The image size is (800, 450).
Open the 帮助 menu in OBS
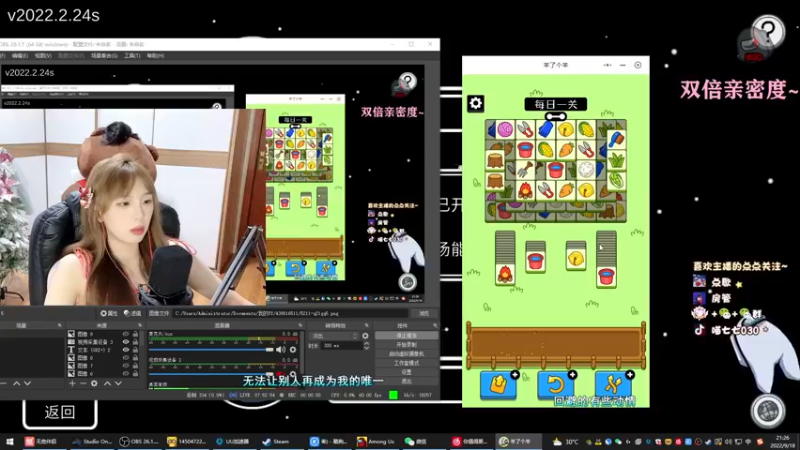[155, 56]
